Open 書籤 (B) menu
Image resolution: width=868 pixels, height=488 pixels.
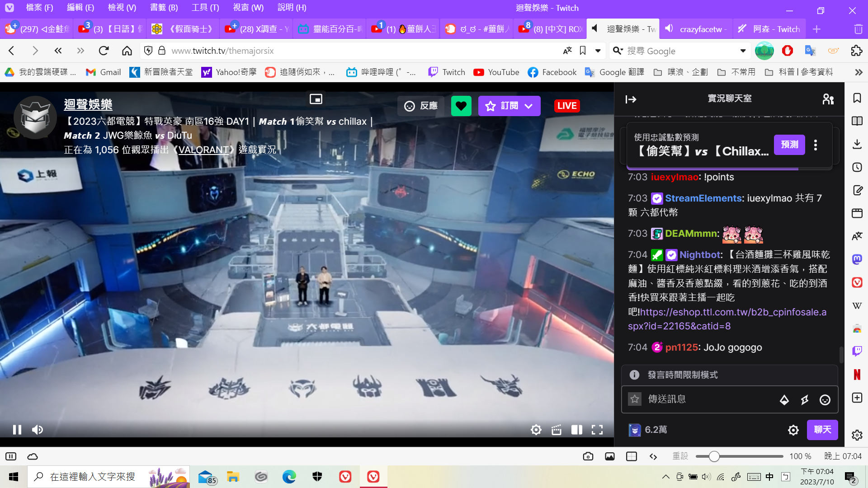point(164,8)
